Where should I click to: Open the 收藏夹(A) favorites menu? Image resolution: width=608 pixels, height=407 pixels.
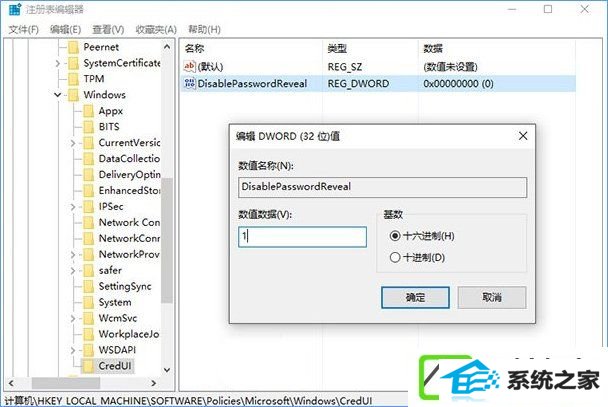156,29
